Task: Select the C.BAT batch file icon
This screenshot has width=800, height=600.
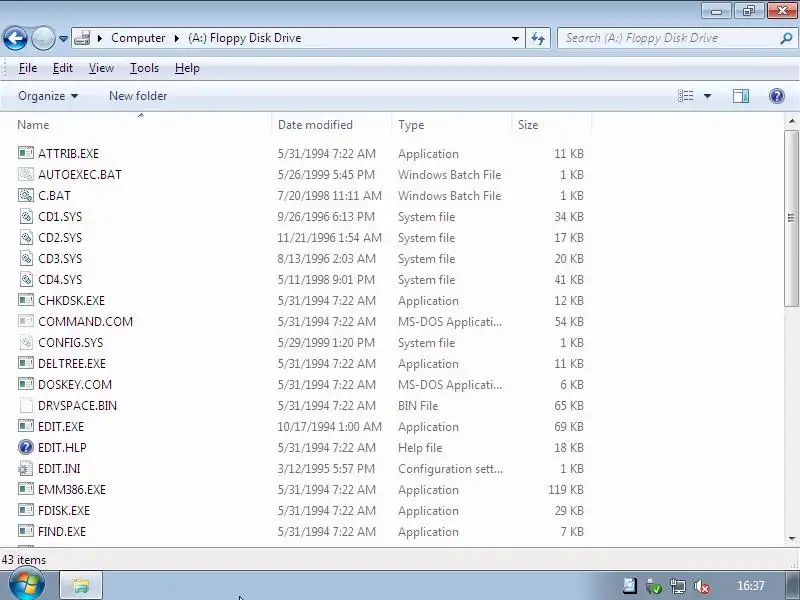Action: [26, 195]
